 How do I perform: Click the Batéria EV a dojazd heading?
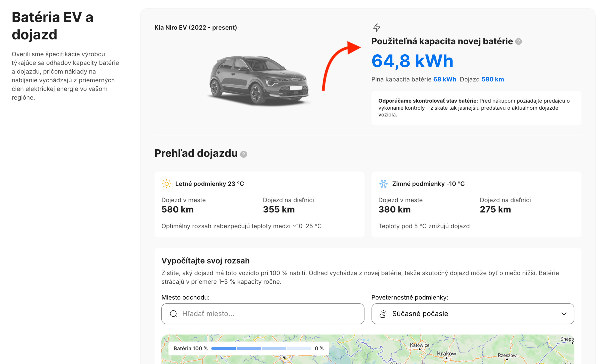click(x=53, y=26)
